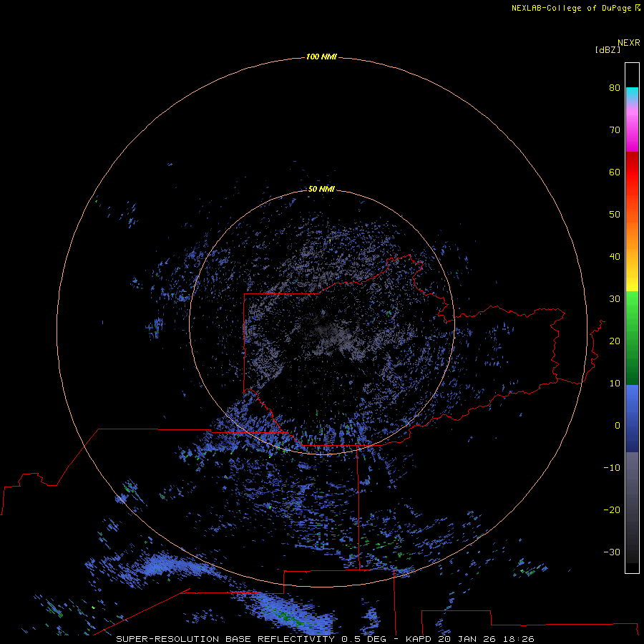Click the 0 dBZ scale value
This screenshot has height=644, width=644.
(x=618, y=426)
